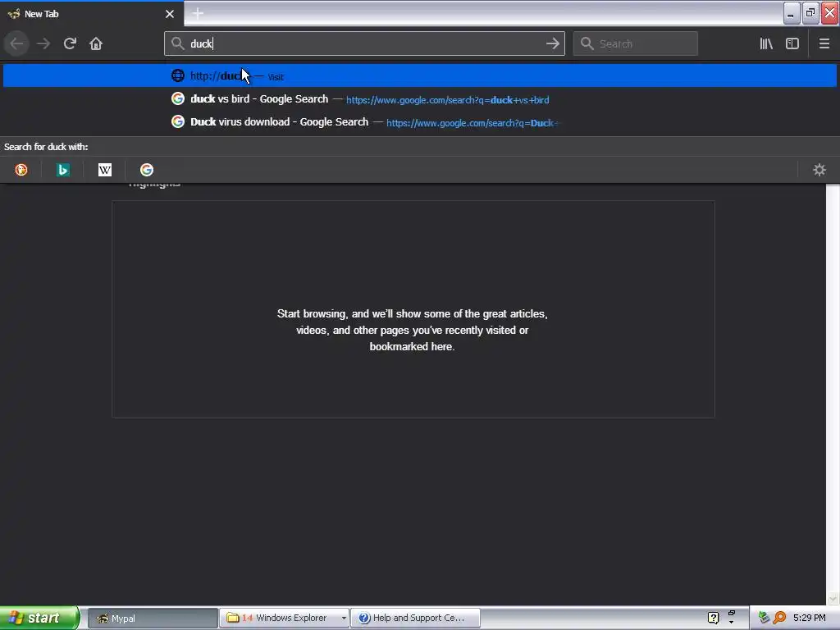Viewport: 840px width, 630px height.
Task: Go back using the back arrow
Action: click(16, 43)
